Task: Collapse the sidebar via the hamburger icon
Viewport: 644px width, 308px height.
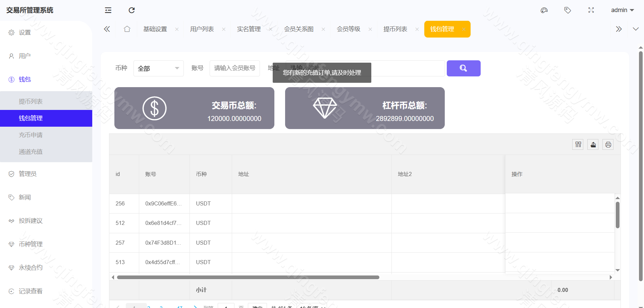Action: 108,10
